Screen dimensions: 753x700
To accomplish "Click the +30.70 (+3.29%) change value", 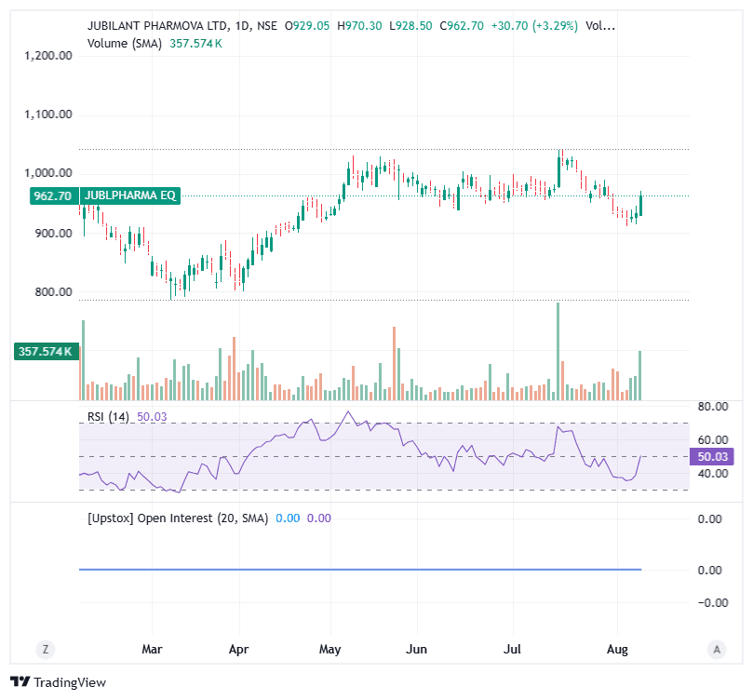I will pos(534,26).
